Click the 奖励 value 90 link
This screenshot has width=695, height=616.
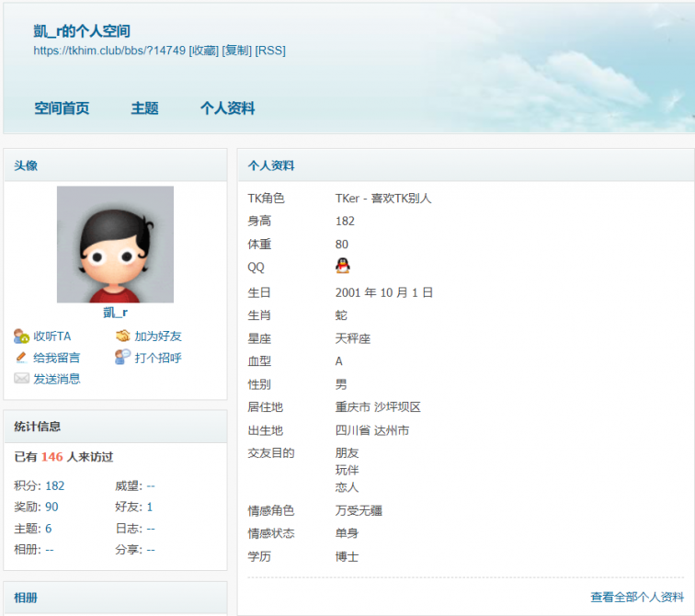click(51, 507)
